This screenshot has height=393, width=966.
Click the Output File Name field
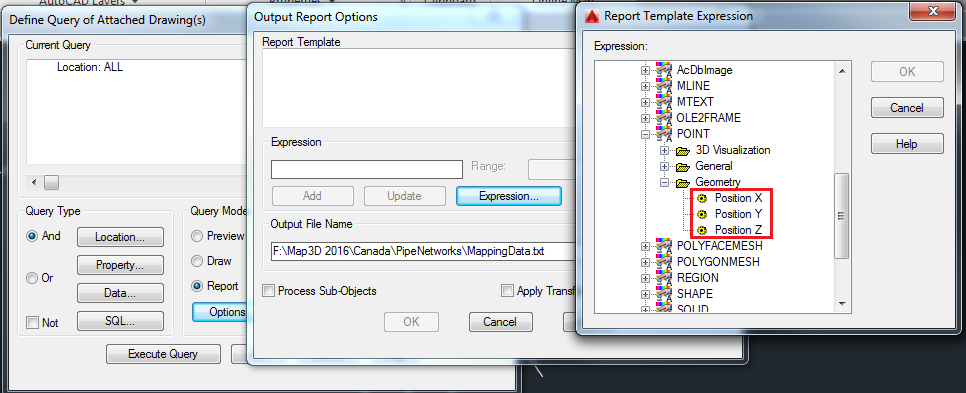(x=423, y=251)
